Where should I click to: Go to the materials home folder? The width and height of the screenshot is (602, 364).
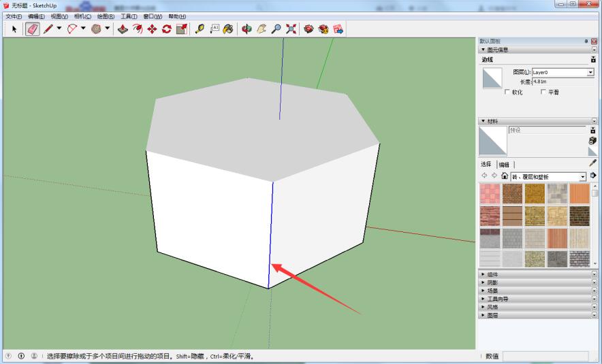505,176
